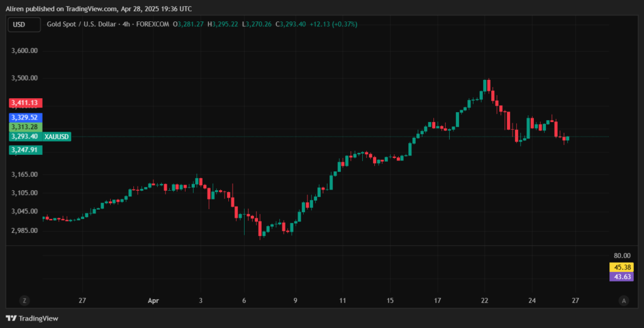
Task: Click the 2,985.00 price axis label
Action: [25, 230]
